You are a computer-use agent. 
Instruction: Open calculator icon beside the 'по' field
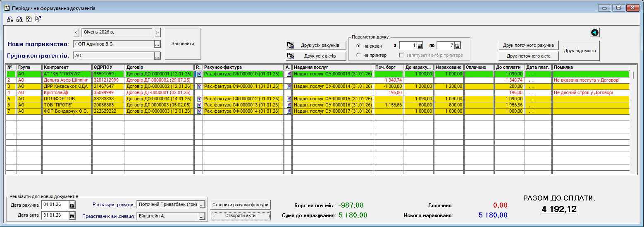click(x=457, y=46)
